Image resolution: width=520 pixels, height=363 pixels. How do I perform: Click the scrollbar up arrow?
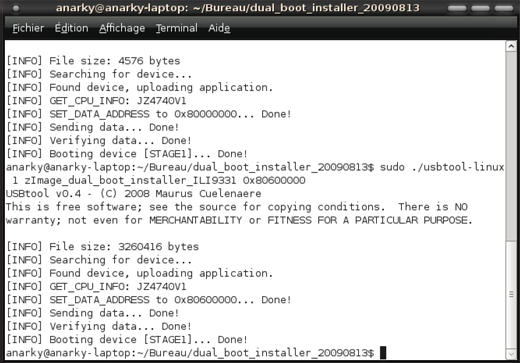tap(511, 46)
